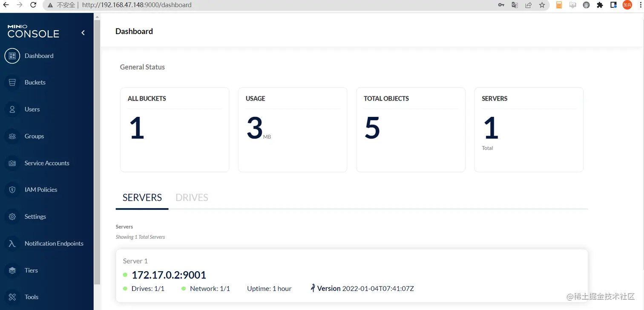Screen dimensions: 644x310
Task: Click the browser forward arrow
Action: pos(20,5)
